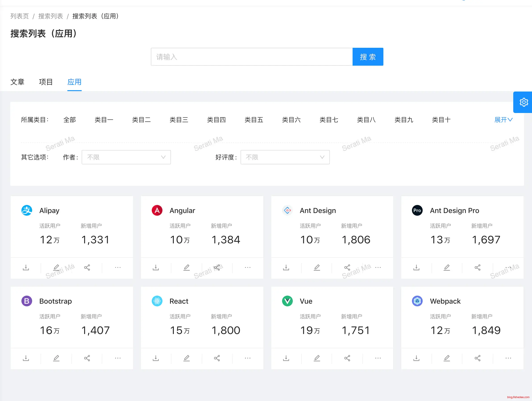Click the edit pencil icon on Webpack card

tap(447, 358)
